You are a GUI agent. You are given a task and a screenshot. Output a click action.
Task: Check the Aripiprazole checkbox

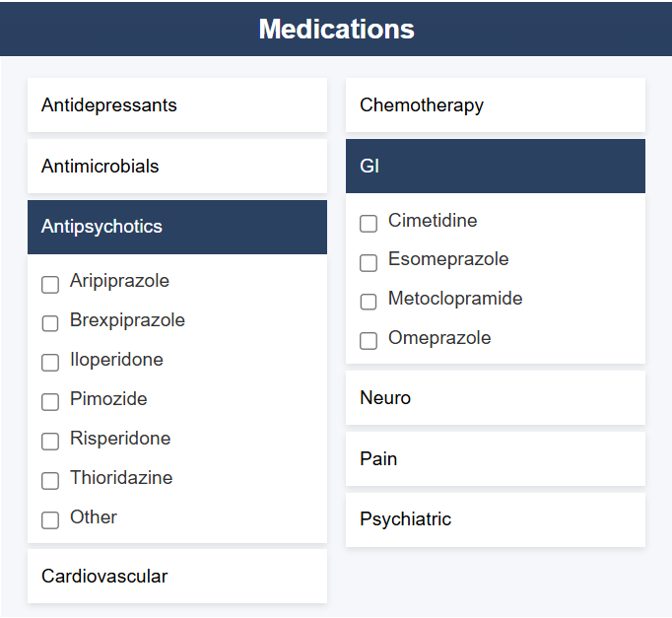click(50, 284)
